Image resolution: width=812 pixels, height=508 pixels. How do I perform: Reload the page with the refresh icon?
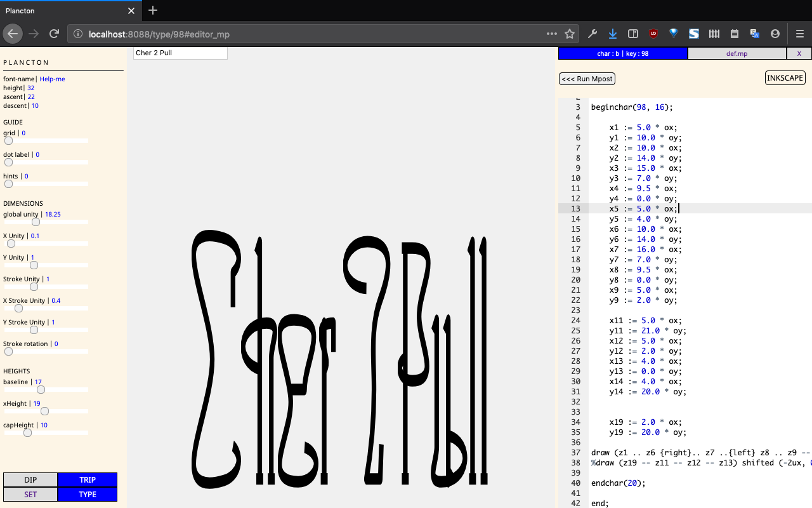pyautogui.click(x=55, y=34)
